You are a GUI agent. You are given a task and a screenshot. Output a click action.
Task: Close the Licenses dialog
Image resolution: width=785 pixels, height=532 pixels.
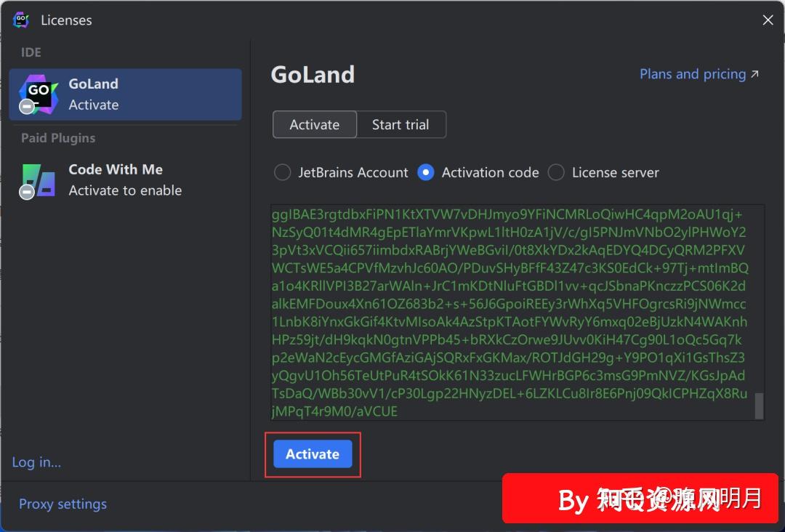768,20
